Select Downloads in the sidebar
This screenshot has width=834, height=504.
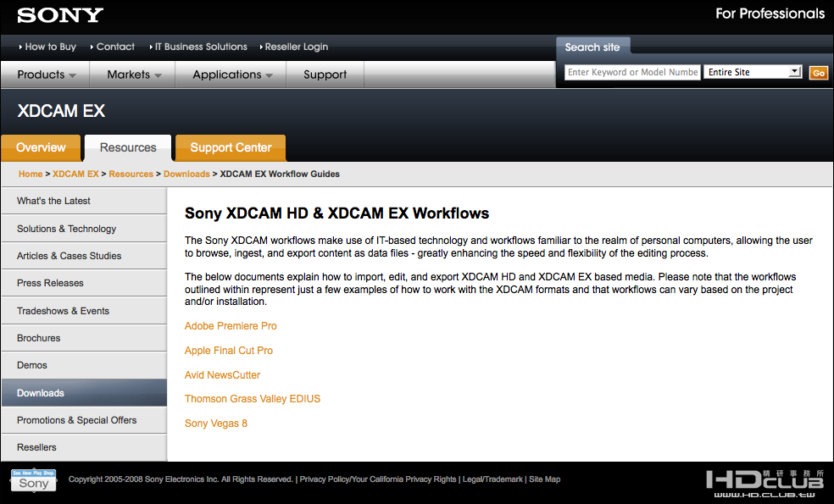point(84,393)
